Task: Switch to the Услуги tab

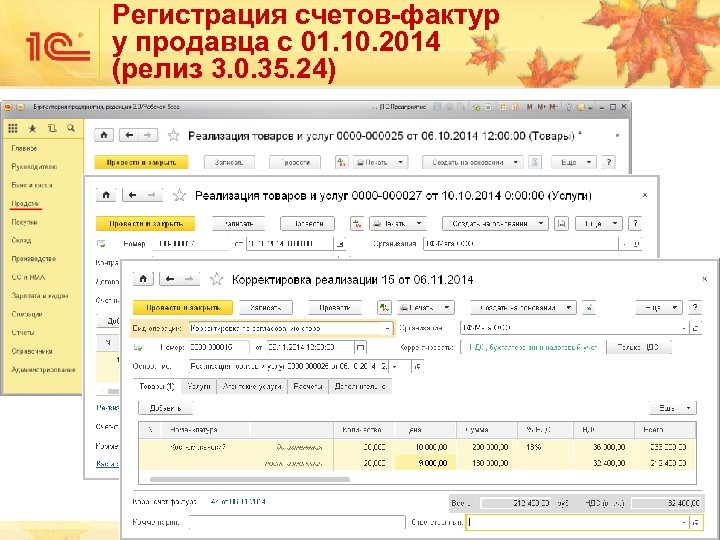Action: (x=199, y=386)
